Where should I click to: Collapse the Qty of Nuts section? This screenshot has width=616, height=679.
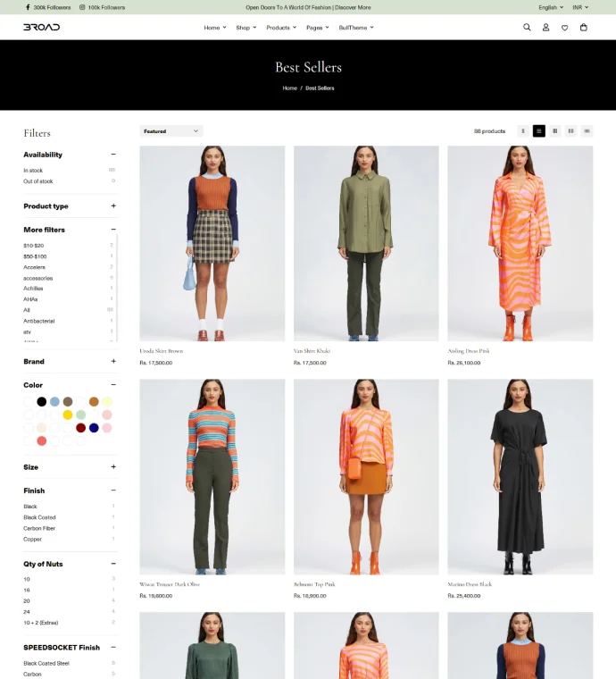click(x=113, y=564)
